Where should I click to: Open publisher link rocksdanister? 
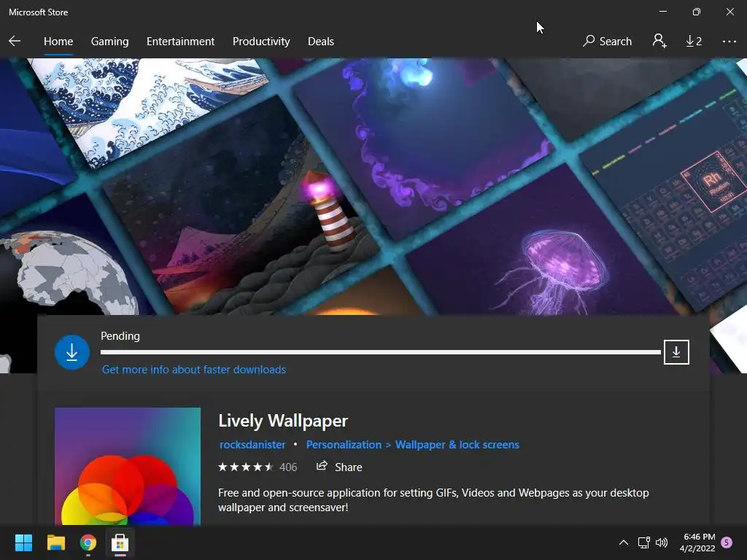(252, 445)
